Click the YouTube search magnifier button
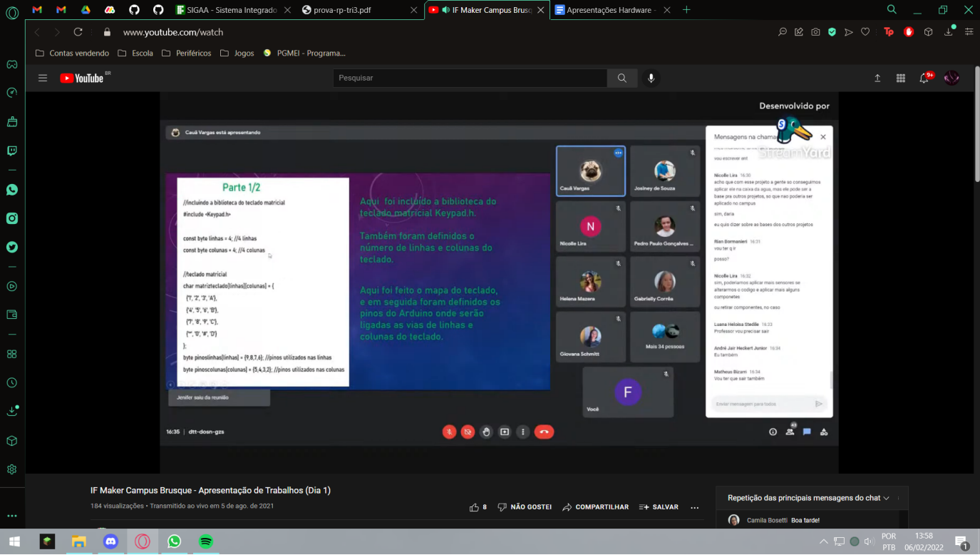Screen dimensions: 980x555 pyautogui.click(x=622, y=78)
